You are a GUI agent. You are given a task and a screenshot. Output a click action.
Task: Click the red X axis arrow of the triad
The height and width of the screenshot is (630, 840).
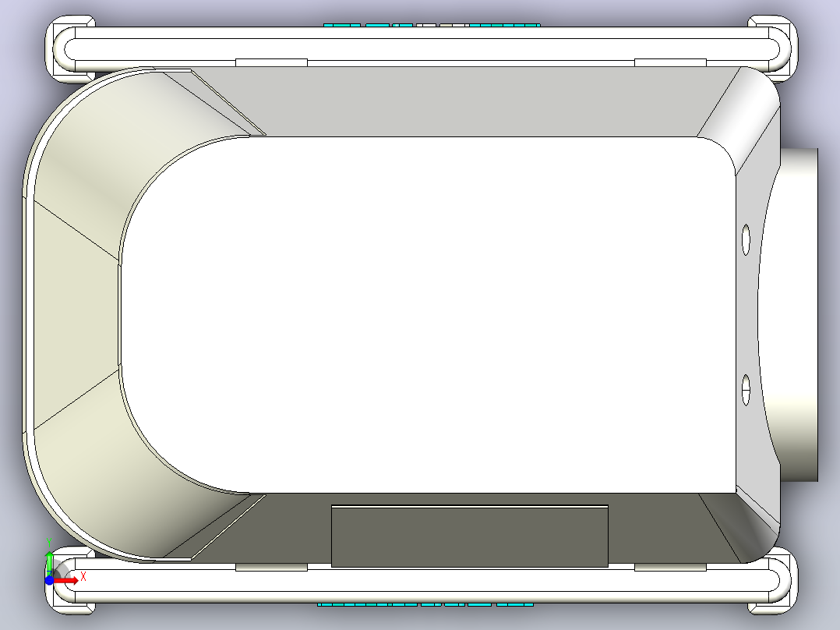tap(66, 581)
